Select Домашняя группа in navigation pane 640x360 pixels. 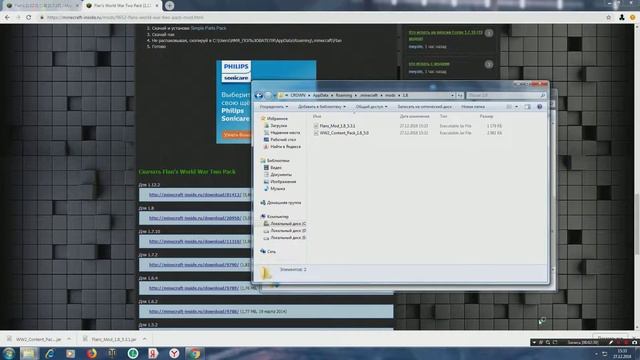tap(284, 202)
